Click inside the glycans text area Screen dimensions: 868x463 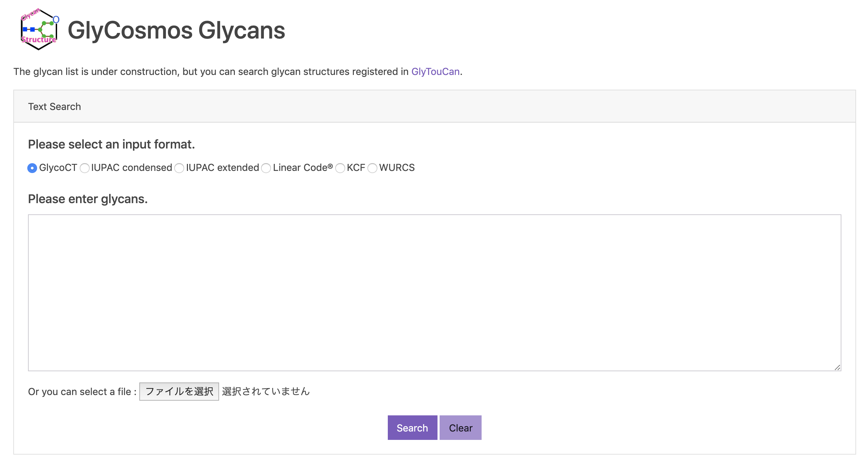(434, 293)
